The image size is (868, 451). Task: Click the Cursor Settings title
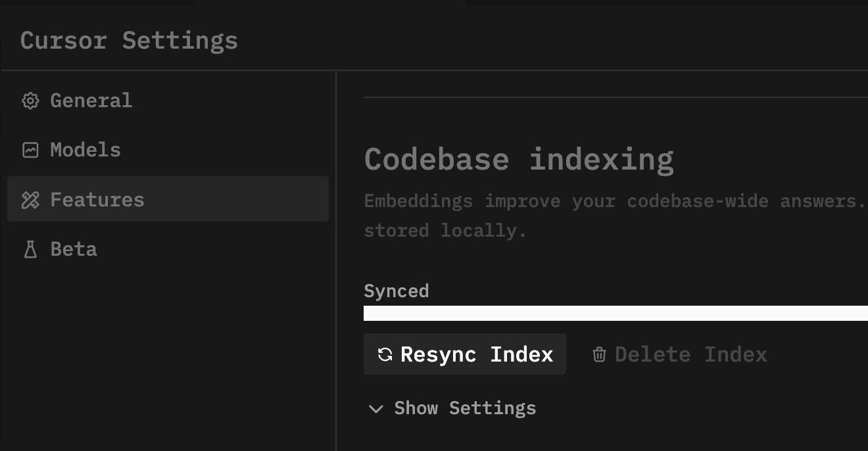129,41
